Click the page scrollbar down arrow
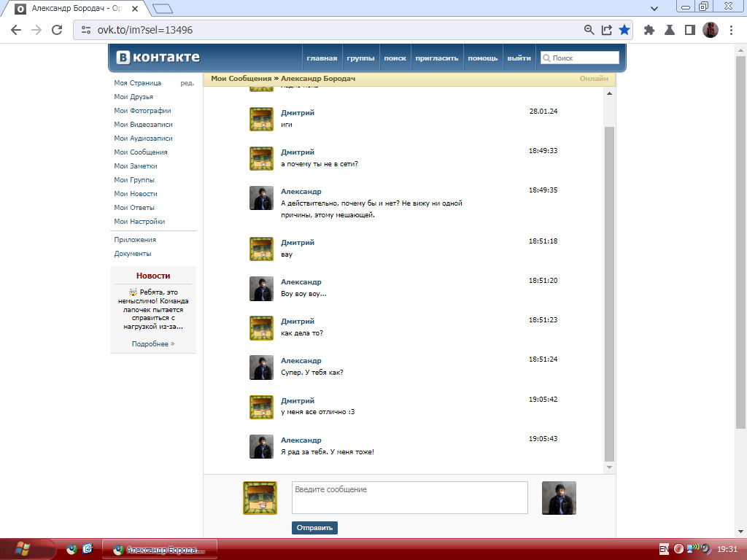 (740, 532)
